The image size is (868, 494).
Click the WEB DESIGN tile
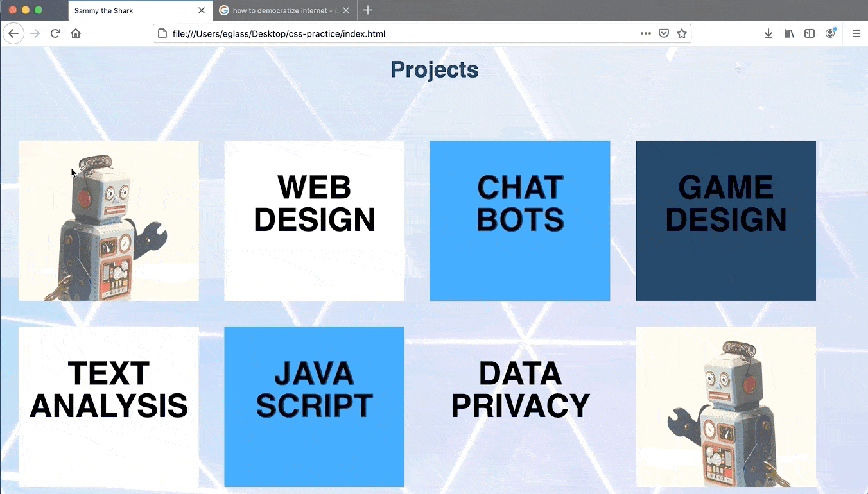pos(315,221)
